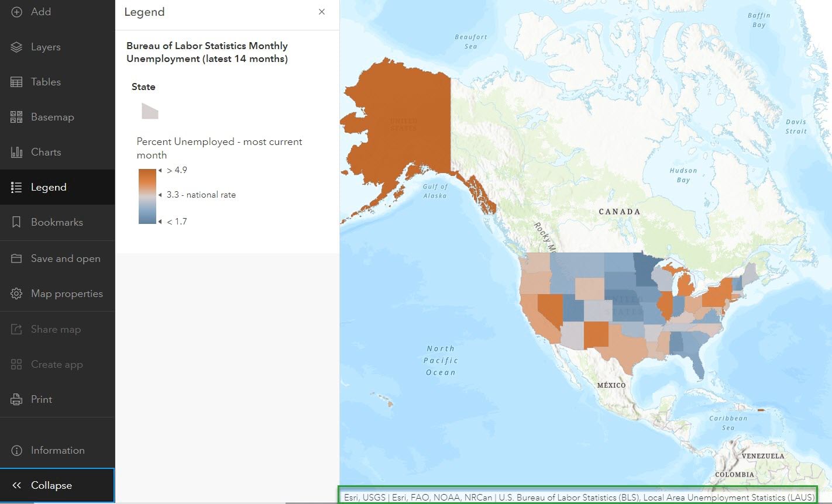The width and height of the screenshot is (832, 504).
Task: Open the Layers panel icon
Action: [x=16, y=47]
